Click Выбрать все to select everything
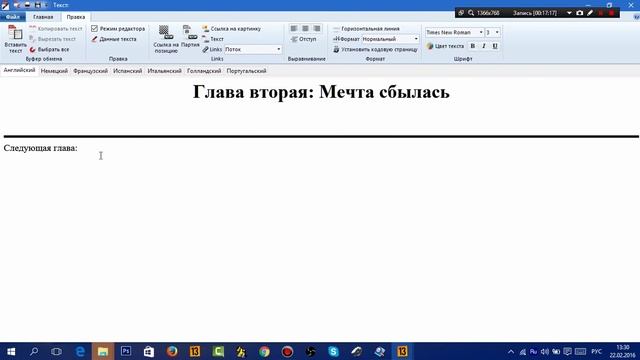Screen dimensions: 640x360 (x=49, y=49)
